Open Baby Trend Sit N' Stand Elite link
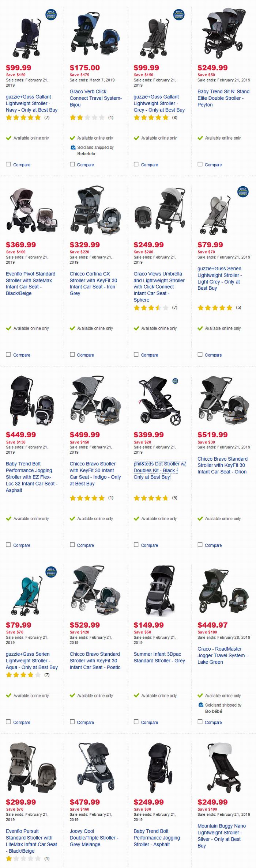Viewport: 256px width, 868px height. tap(223, 98)
